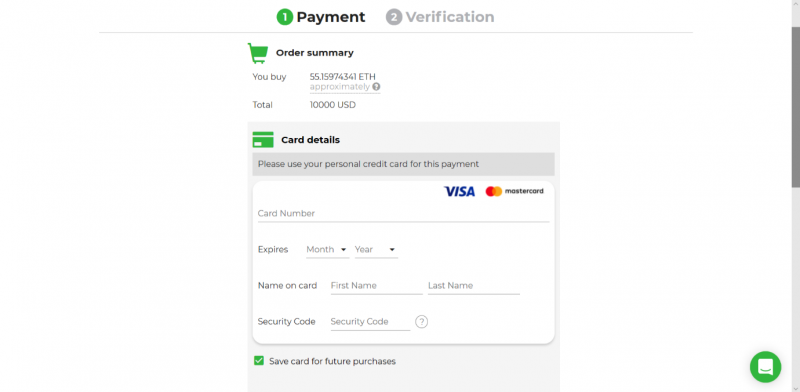
Task: Click the step 1 green circle badge
Action: (285, 17)
